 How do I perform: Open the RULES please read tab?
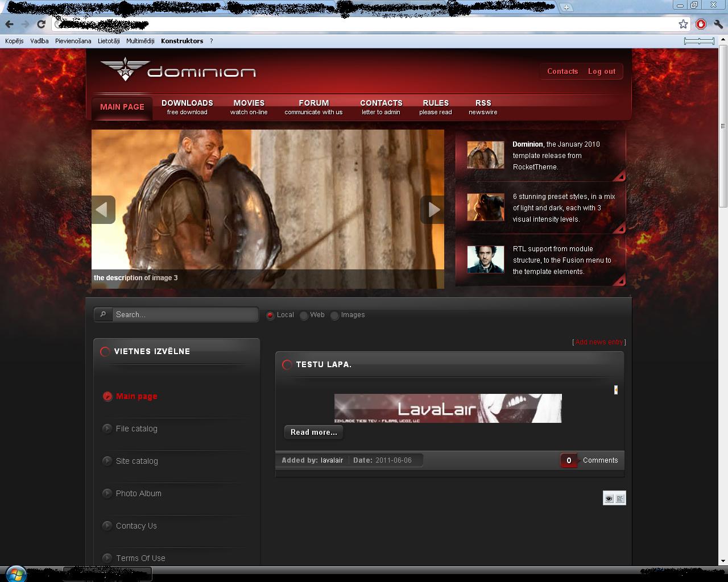click(436, 107)
